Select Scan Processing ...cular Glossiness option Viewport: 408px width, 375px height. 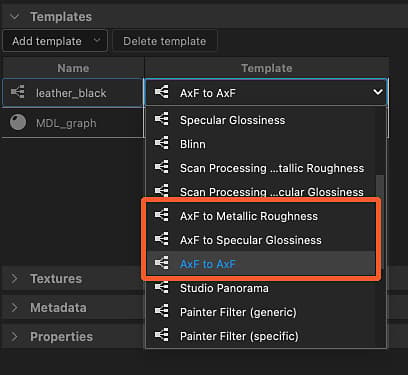[x=261, y=192]
